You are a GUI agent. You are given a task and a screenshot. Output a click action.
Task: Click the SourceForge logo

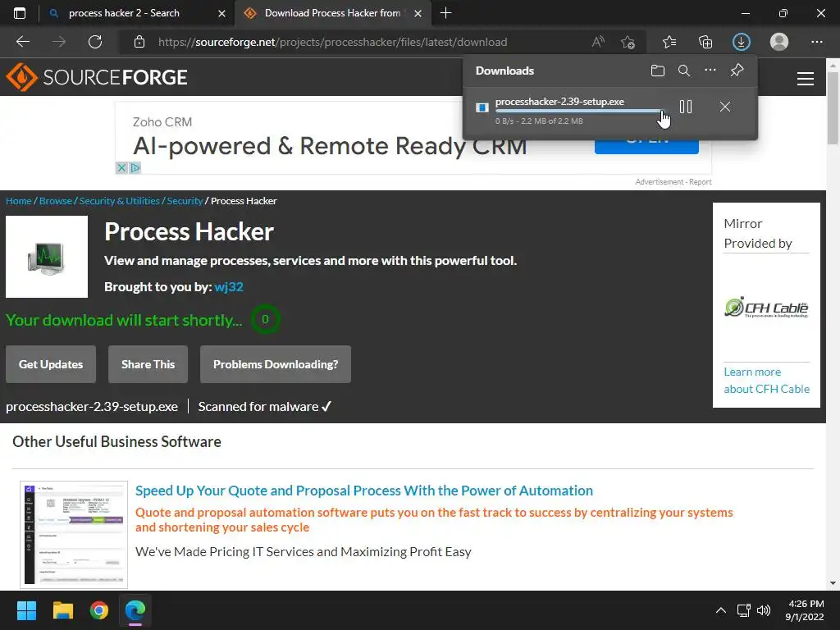(97, 77)
